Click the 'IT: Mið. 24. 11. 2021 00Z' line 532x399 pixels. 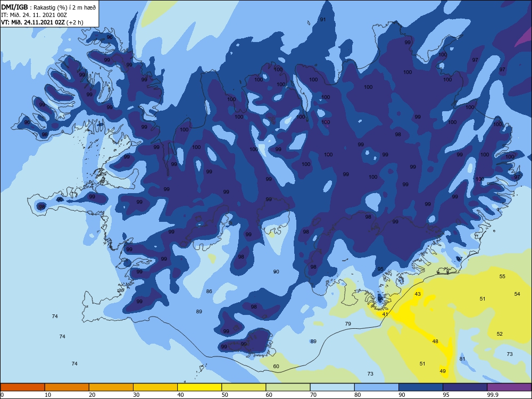(34, 15)
